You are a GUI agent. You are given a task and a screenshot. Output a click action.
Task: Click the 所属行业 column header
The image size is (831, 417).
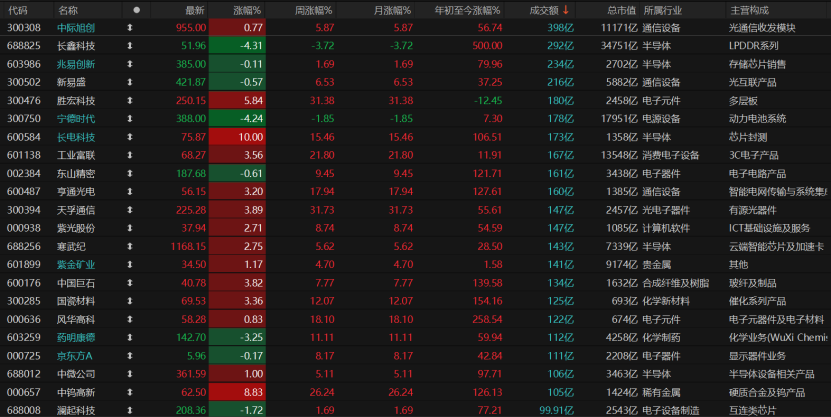coord(662,10)
